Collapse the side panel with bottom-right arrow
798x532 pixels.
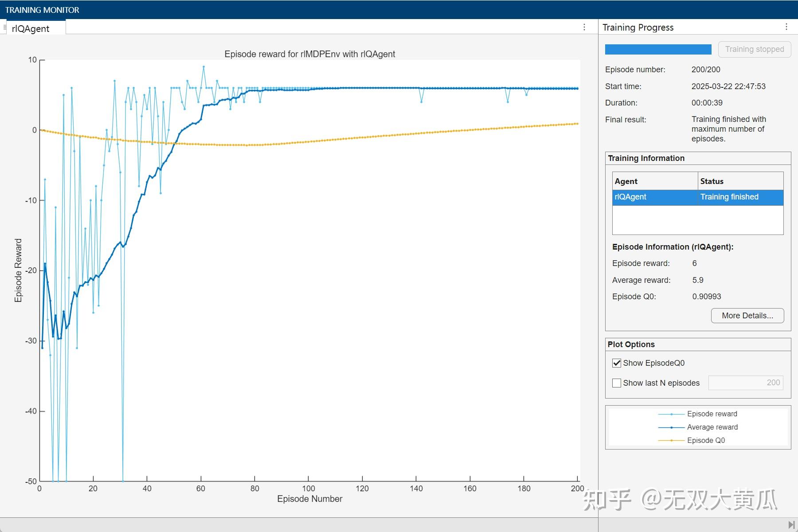pyautogui.click(x=791, y=525)
